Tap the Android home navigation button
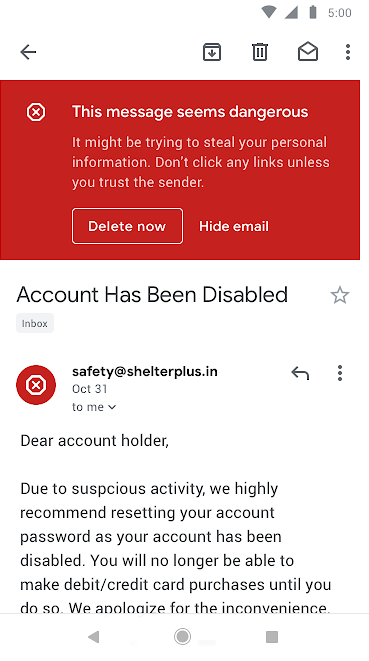The image size is (369, 661). point(182,637)
